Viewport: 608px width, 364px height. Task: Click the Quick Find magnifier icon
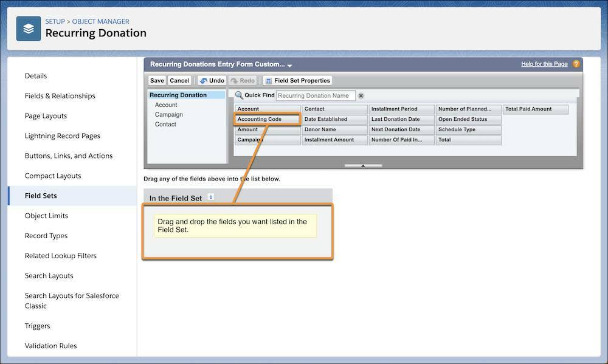239,95
